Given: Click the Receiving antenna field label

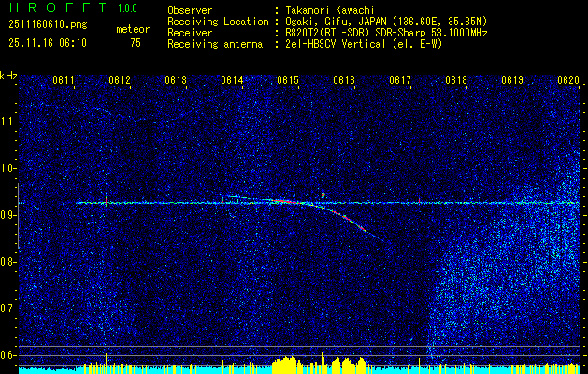Looking at the screenshot, I should point(215,44).
